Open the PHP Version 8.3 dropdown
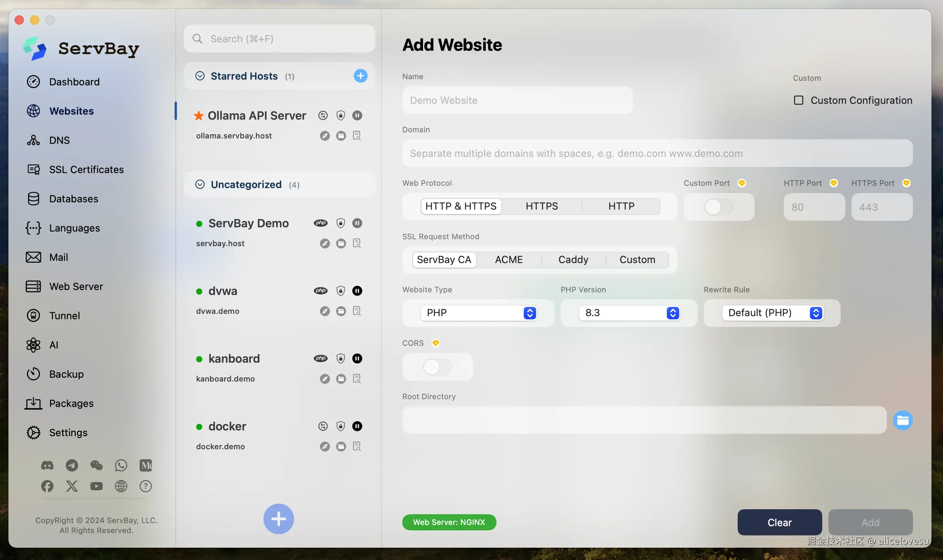This screenshot has height=560, width=943. (629, 313)
